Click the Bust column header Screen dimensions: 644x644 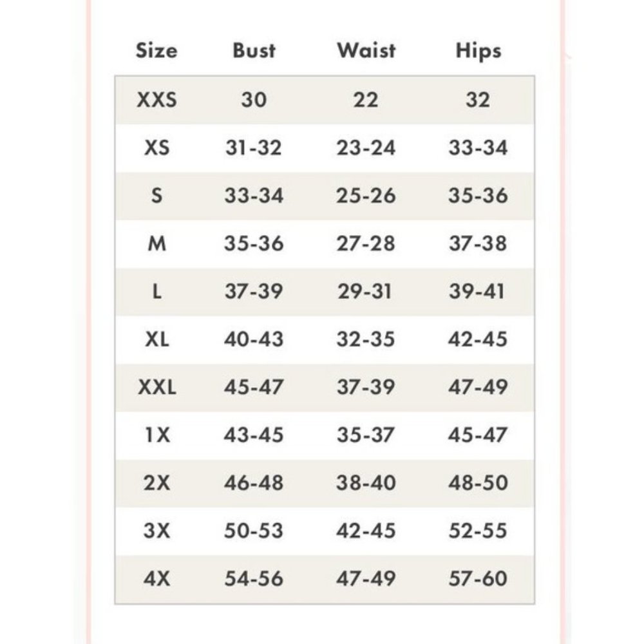click(254, 50)
